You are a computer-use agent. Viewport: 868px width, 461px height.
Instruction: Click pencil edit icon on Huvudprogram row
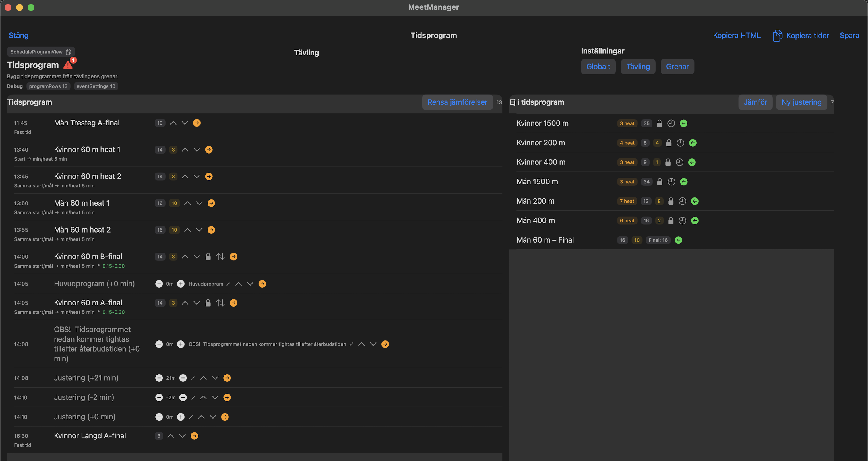click(228, 284)
